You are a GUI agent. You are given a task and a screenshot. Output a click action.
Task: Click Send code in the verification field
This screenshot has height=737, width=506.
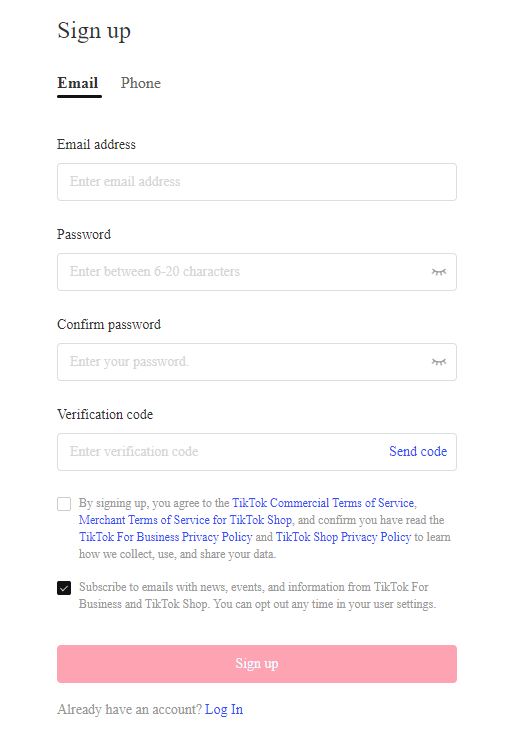coord(418,451)
